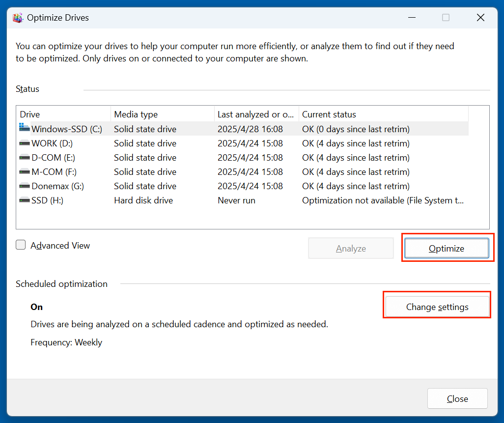Click the D-COM (E:) drive icon
The height and width of the screenshot is (423, 504).
24,157
